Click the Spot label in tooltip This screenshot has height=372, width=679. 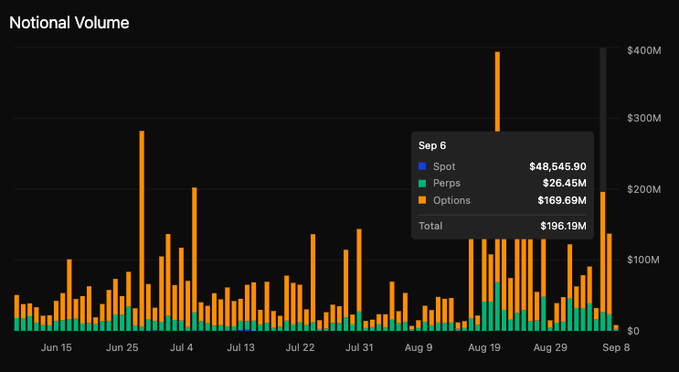444,166
